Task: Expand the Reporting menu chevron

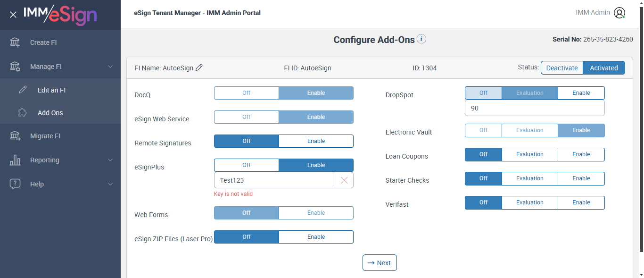Action: 110,160
